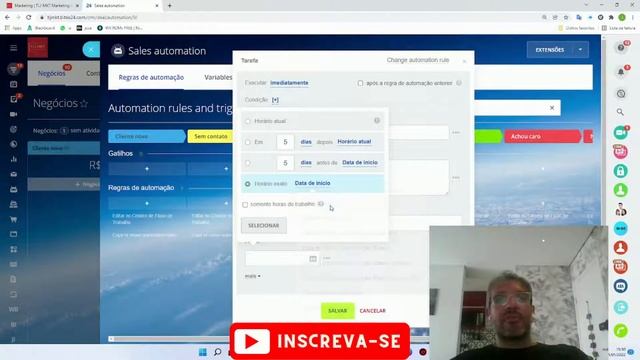Click the star next to Negócios heading
Screen dimensions: 640x360
tap(84, 104)
